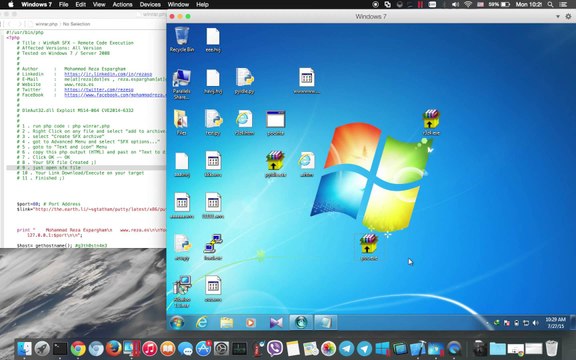Image resolution: width=576 pixels, height=360 pixels.
Task: Open the Help menu
Action: [202, 4]
